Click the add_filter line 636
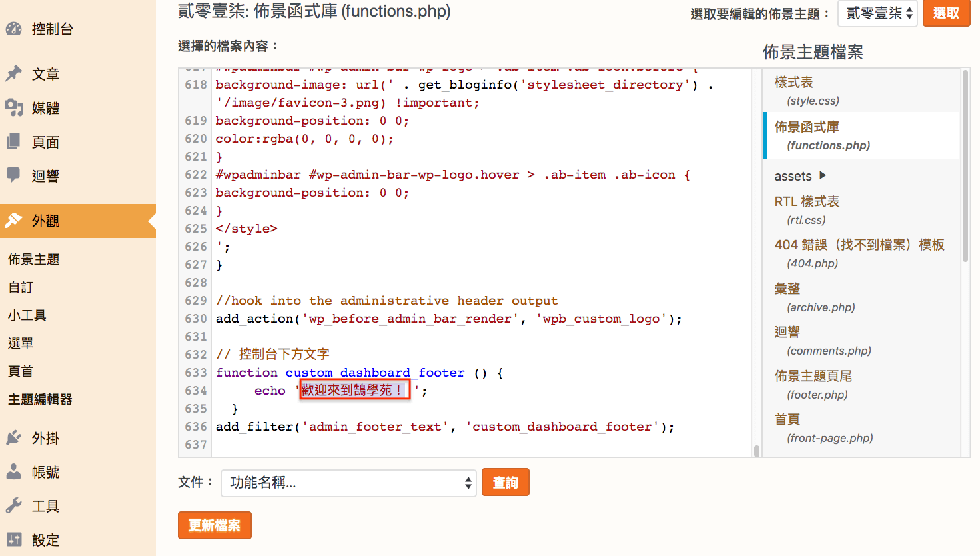 pyautogui.click(x=445, y=427)
